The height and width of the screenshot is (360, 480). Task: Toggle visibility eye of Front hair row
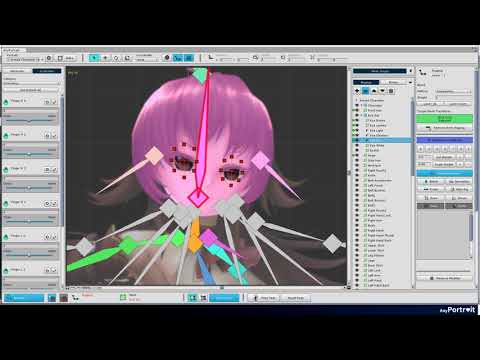356,110
